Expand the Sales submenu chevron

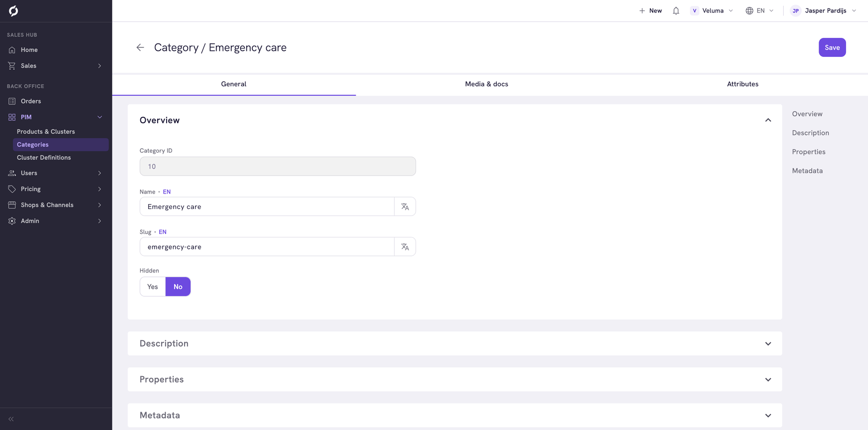(x=100, y=66)
